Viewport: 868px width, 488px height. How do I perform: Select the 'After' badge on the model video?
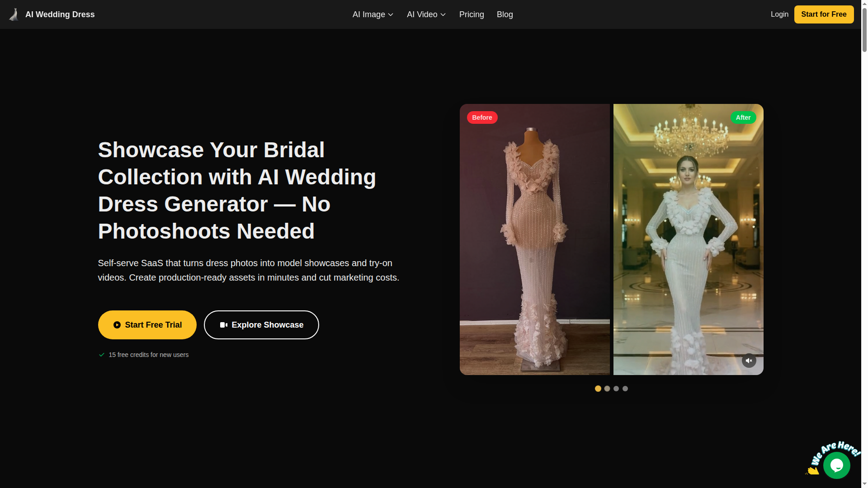(743, 117)
